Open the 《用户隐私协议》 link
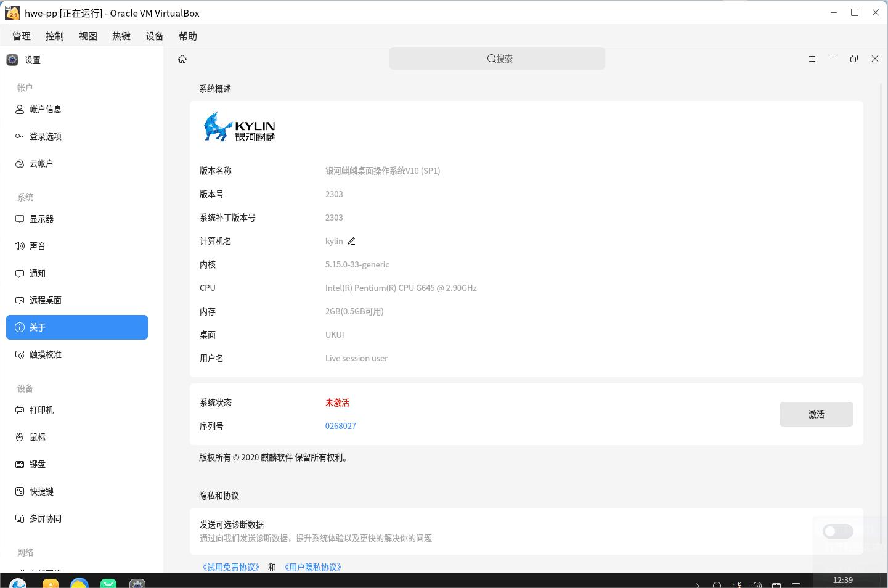Screen dimensions: 888x588 pyautogui.click(x=312, y=567)
